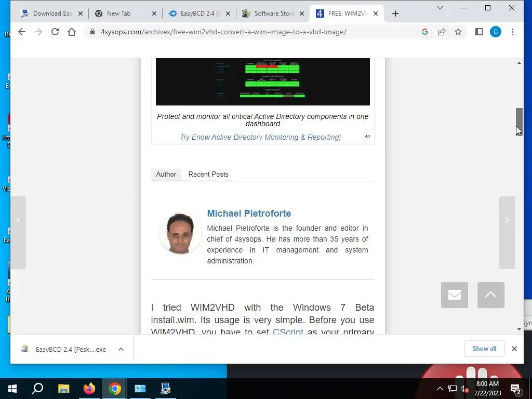
Task: Open the tab search dropdown
Action: 440,8
